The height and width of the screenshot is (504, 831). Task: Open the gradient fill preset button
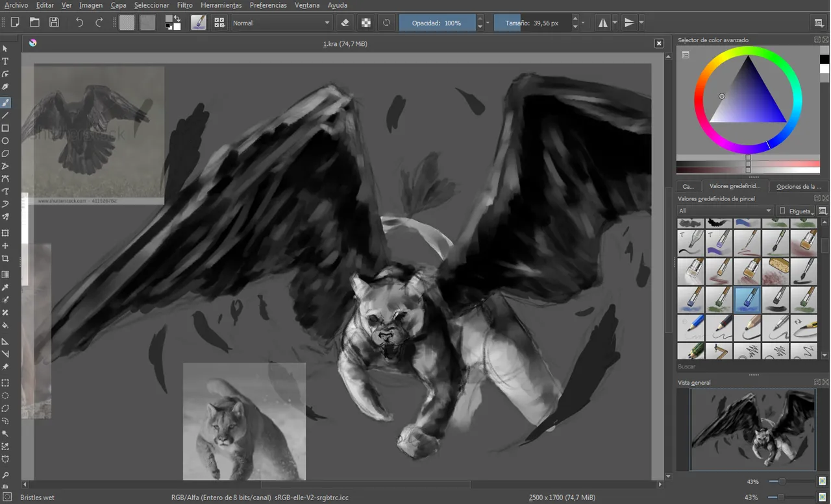click(x=127, y=23)
